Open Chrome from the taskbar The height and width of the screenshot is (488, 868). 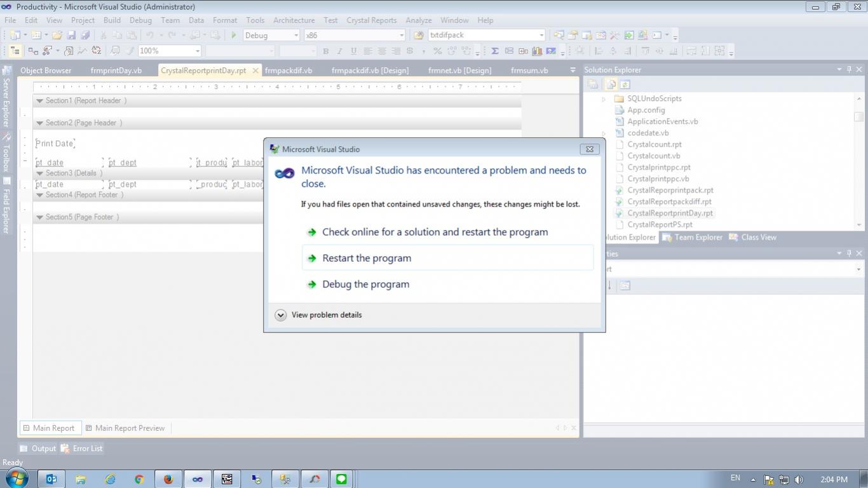(139, 479)
